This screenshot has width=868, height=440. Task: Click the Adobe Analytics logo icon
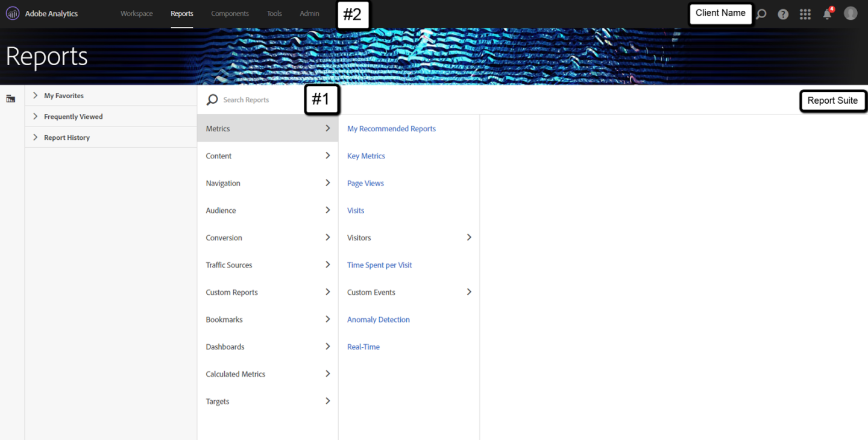point(13,13)
